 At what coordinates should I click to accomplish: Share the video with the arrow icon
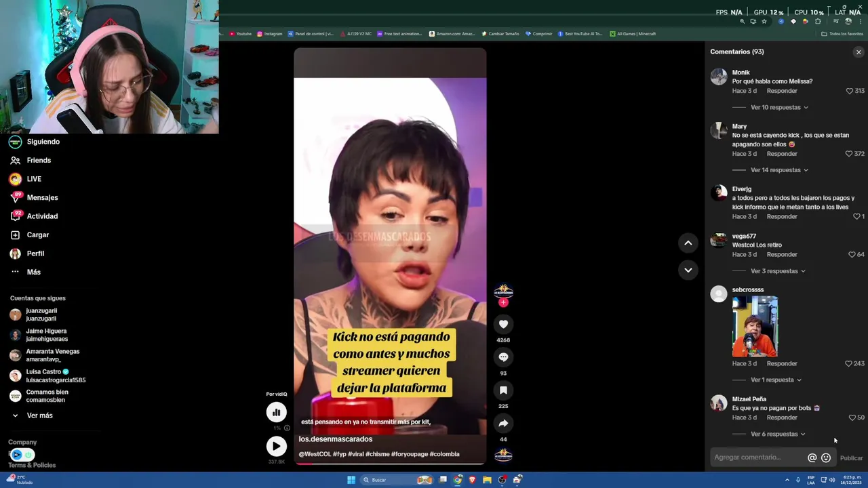point(503,424)
